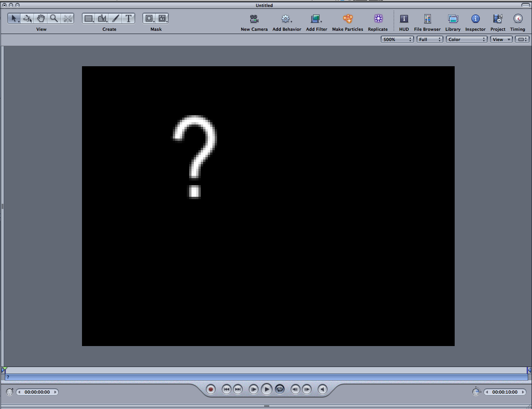
Task: Open the Add Behavior menu
Action: tap(286, 19)
